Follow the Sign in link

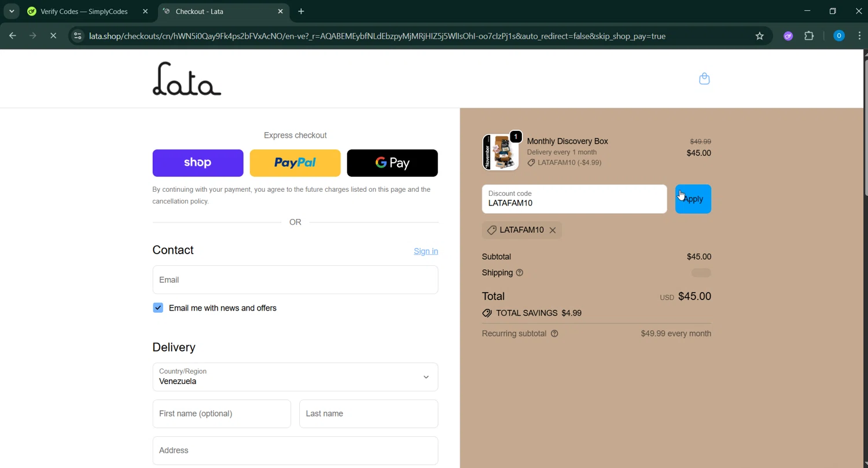click(426, 251)
